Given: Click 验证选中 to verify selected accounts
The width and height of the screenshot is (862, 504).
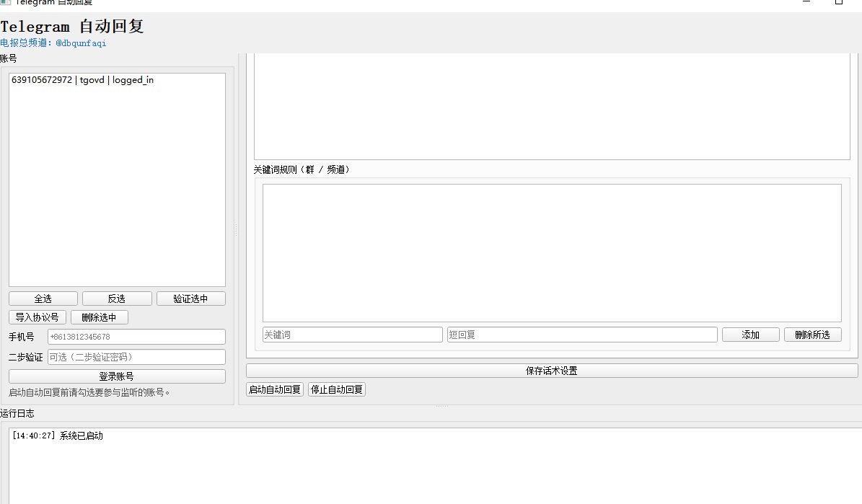Looking at the screenshot, I should [x=190, y=299].
